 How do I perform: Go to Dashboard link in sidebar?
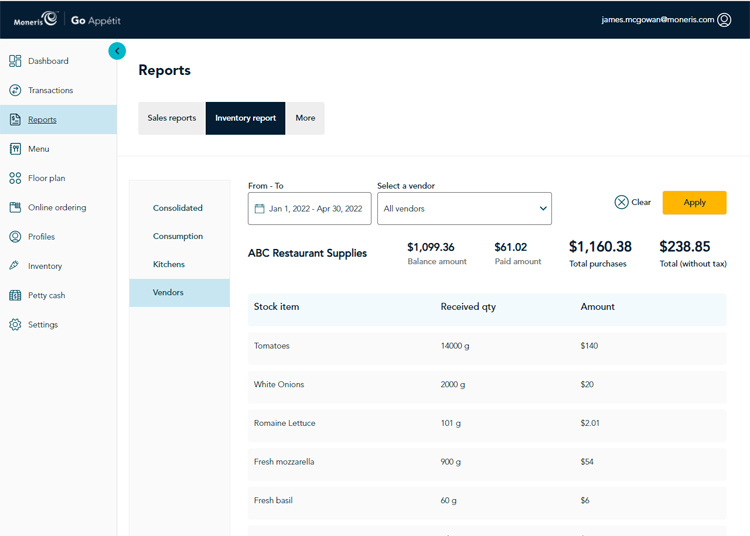pyautogui.click(x=48, y=61)
